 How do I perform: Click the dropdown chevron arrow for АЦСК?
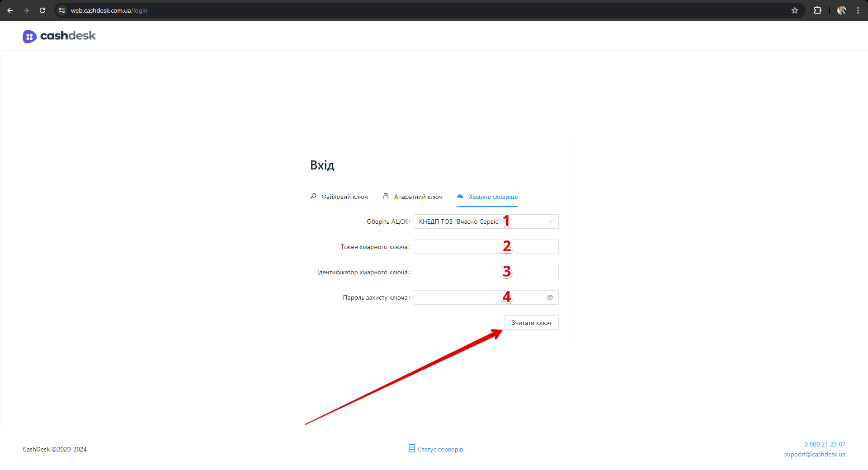click(551, 221)
